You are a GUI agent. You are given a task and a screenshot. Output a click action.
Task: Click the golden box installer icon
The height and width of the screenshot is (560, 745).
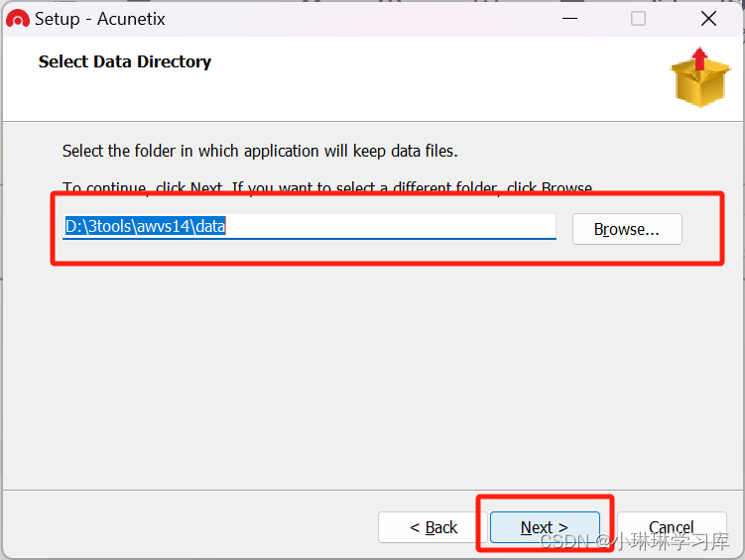click(x=700, y=77)
